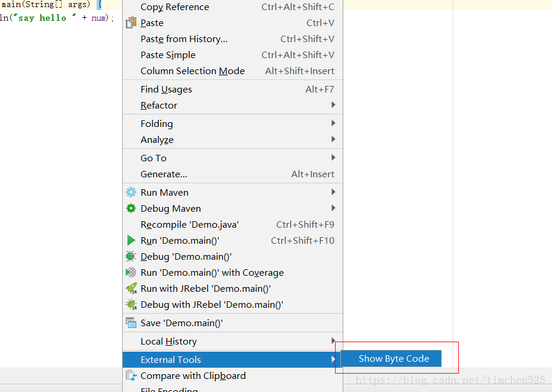Click Show Byte Code in submenu
552x392 pixels.
tap(391, 359)
